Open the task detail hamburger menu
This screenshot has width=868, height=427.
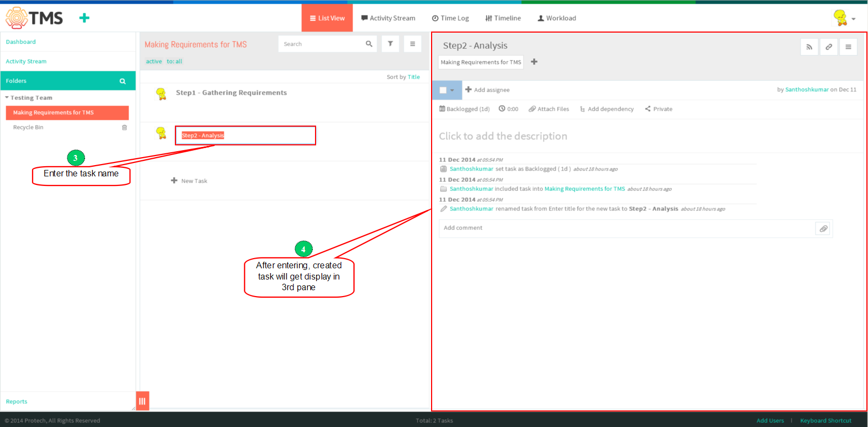(x=848, y=47)
